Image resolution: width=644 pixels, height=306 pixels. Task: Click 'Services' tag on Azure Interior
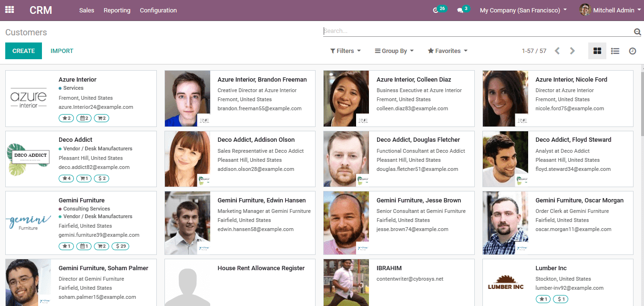73,88
